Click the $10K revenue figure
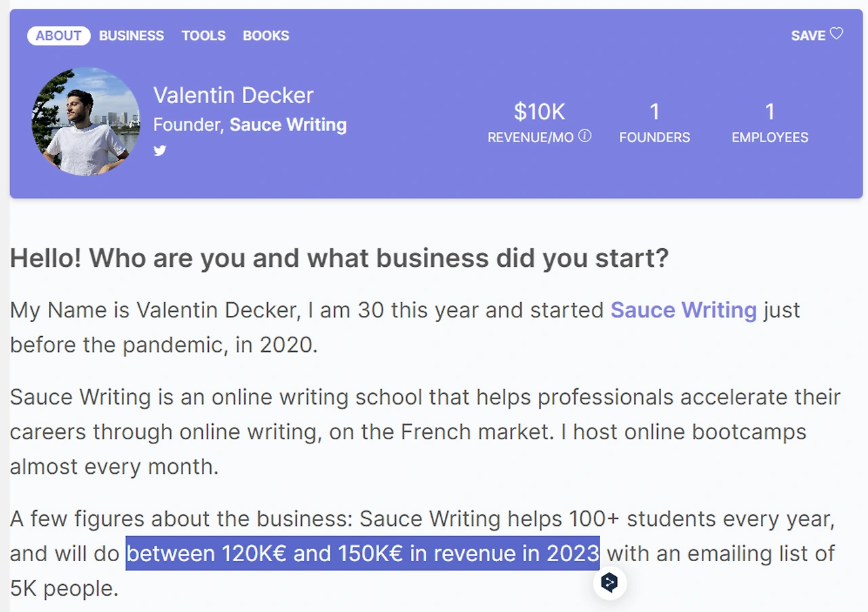This screenshot has width=868, height=612. 539,111
